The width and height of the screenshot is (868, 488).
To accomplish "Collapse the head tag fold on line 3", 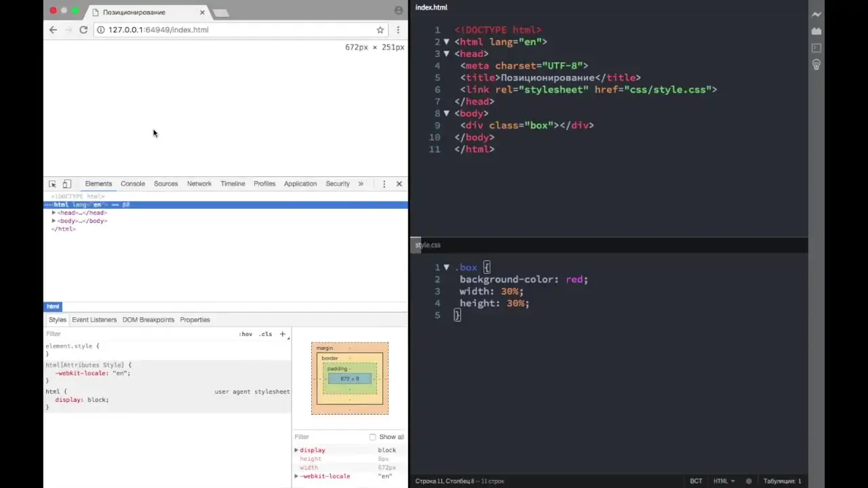I will point(446,54).
